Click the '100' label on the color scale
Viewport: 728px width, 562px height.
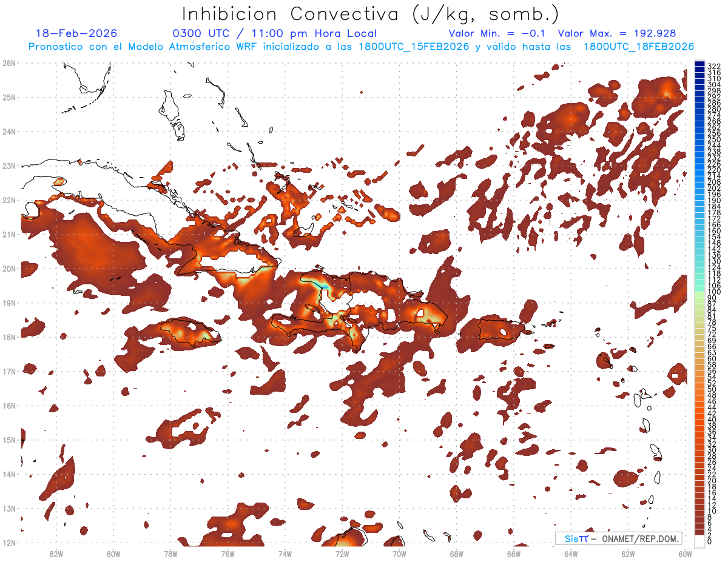coord(714,293)
